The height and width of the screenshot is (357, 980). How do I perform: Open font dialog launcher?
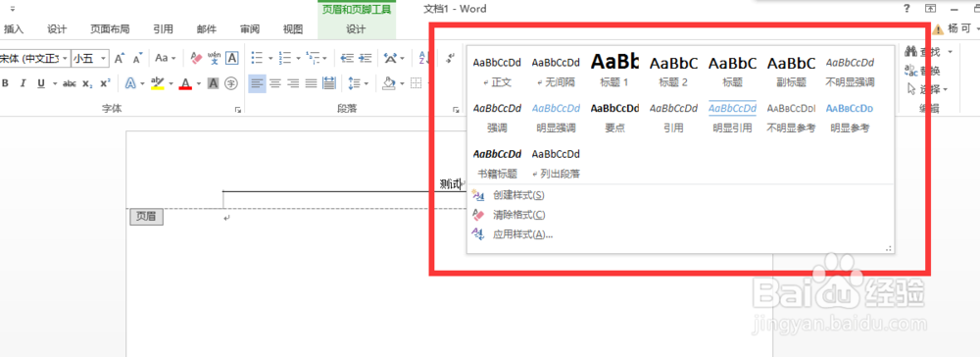click(237, 110)
